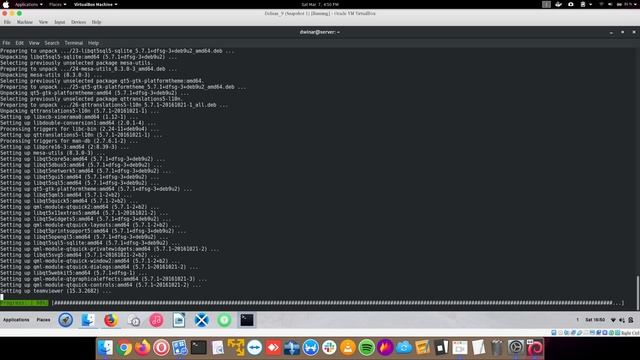Open the pink music app in guest panel

156,320
